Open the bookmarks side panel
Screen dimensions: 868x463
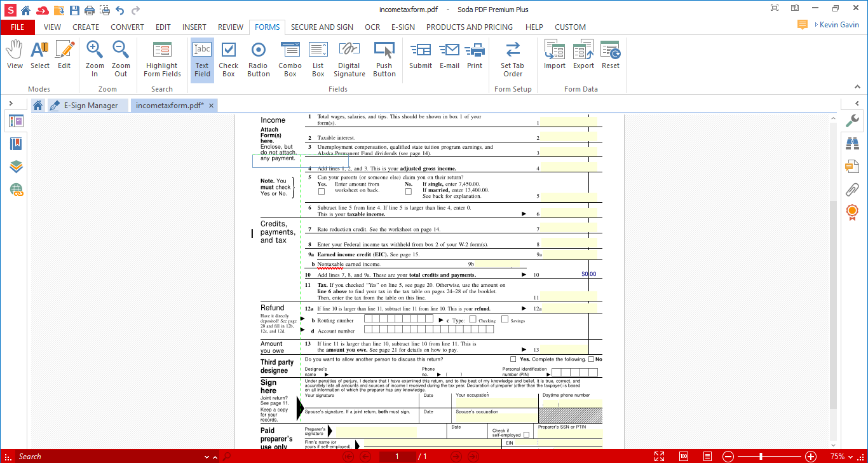pos(17,144)
